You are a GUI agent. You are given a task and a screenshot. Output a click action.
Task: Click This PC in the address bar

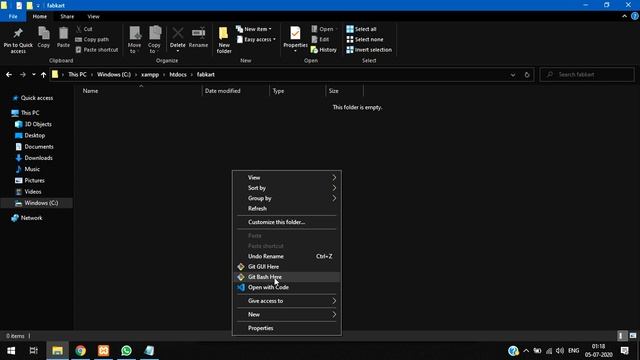(x=77, y=75)
